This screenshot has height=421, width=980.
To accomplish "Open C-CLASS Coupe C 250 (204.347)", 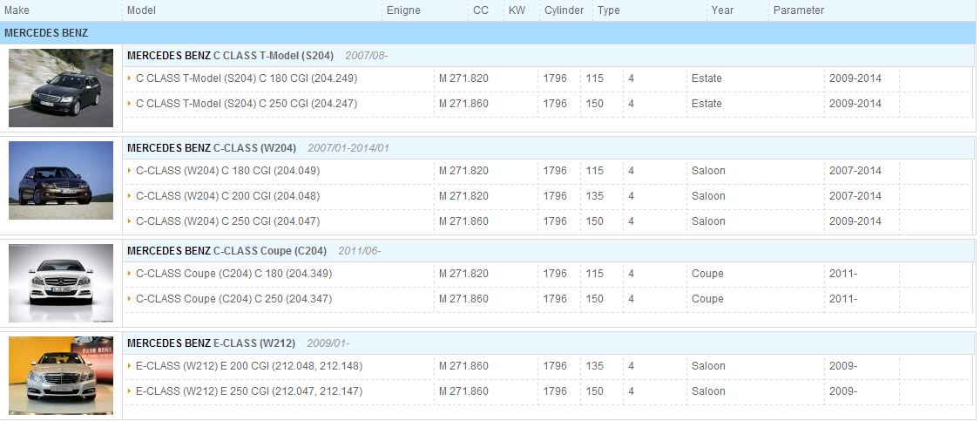I will [233, 299].
